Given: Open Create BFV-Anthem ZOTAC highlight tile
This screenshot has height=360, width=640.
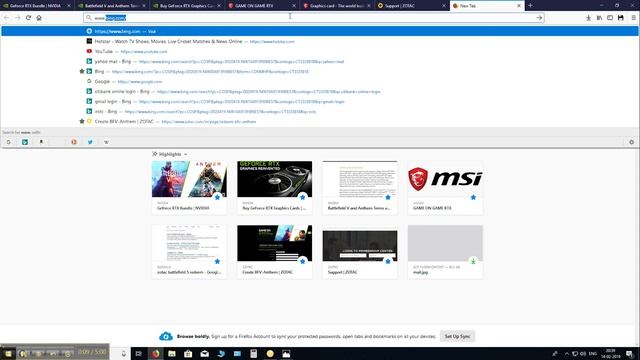Looking at the screenshot, I should (x=274, y=251).
